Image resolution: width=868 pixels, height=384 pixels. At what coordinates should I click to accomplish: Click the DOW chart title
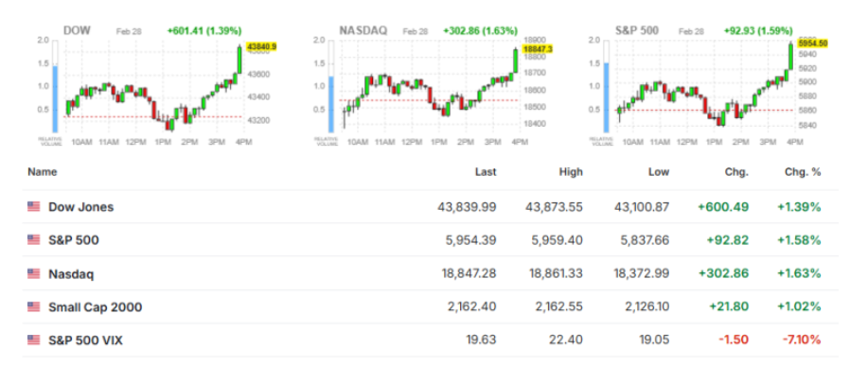(78, 31)
